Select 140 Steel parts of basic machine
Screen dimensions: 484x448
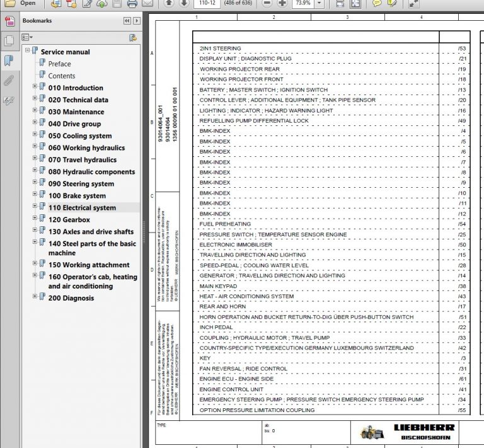pos(92,248)
